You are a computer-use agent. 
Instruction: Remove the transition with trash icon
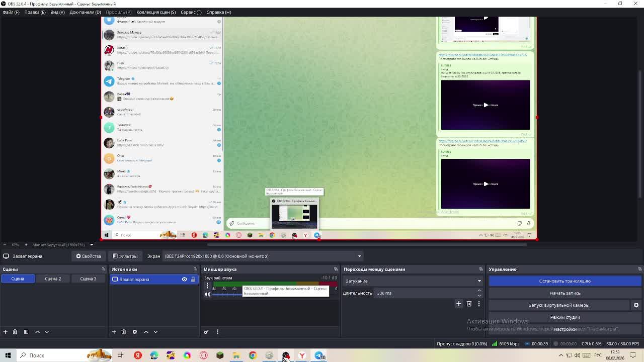point(469,304)
